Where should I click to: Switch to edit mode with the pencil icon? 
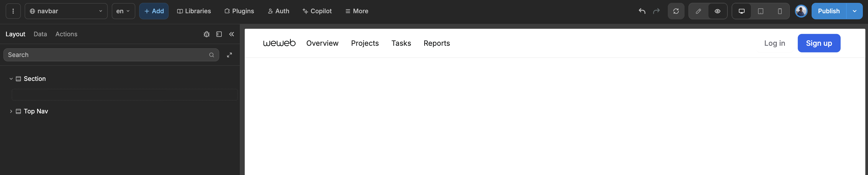[x=698, y=11]
